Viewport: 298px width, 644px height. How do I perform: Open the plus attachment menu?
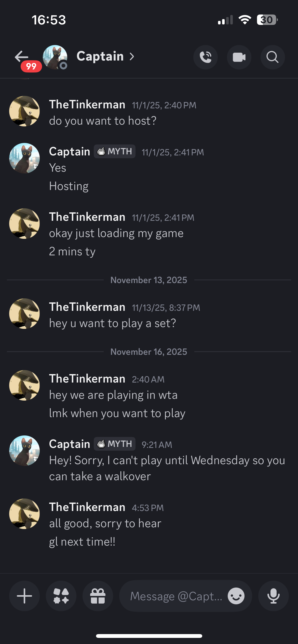[24, 596]
